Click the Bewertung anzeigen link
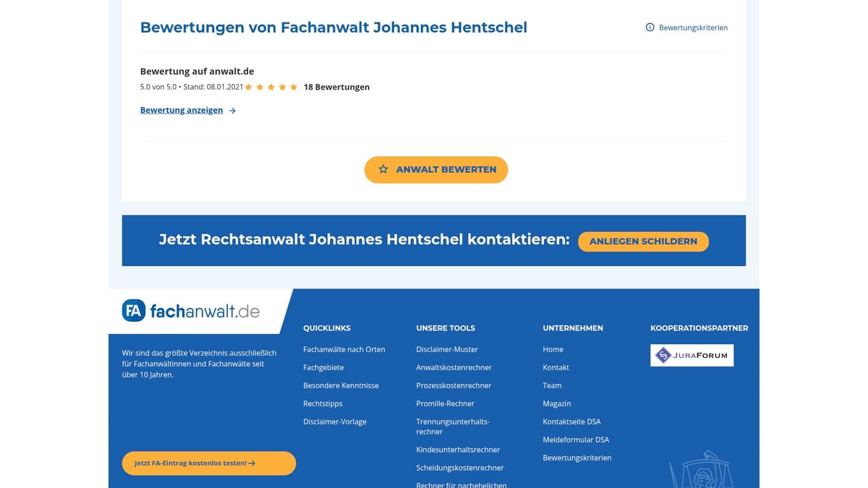Screen dimensions: 868x488 point(182,110)
